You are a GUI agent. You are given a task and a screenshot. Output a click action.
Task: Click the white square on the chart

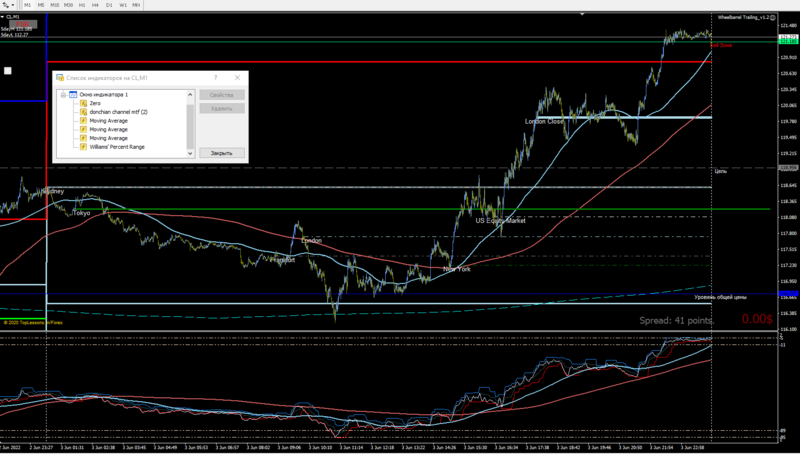[x=8, y=71]
